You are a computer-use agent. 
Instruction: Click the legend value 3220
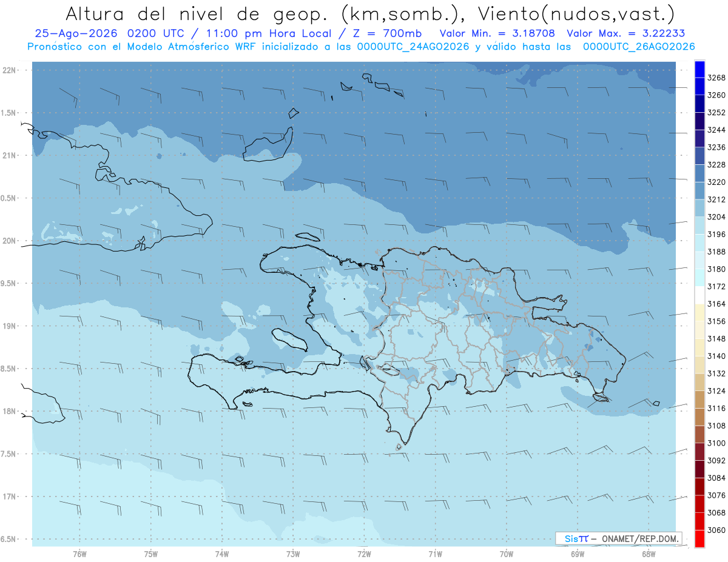point(716,182)
